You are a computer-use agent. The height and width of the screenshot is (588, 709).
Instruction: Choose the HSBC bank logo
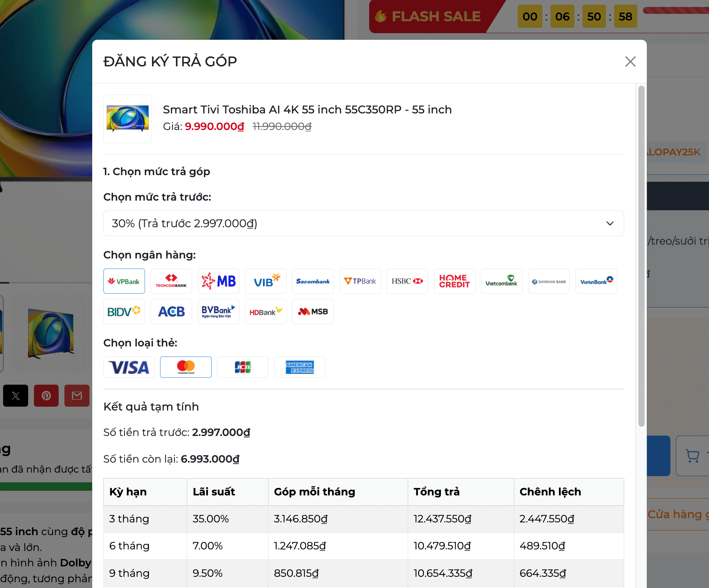point(407,281)
